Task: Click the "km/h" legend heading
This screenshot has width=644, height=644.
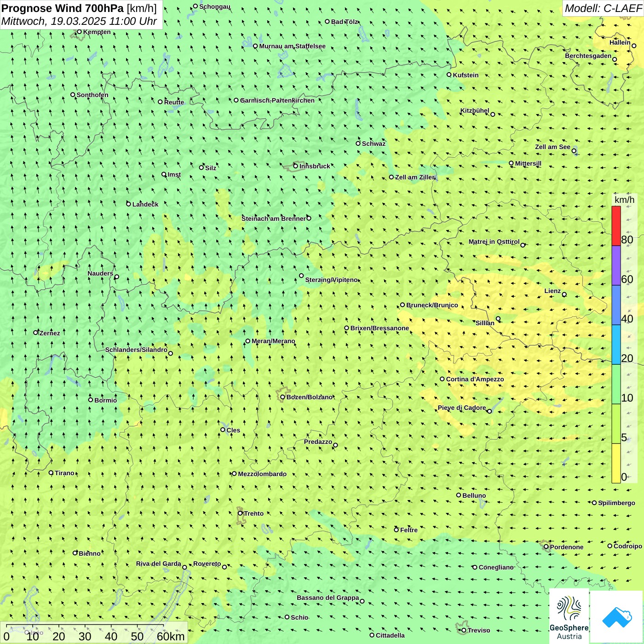Action: coord(624,200)
